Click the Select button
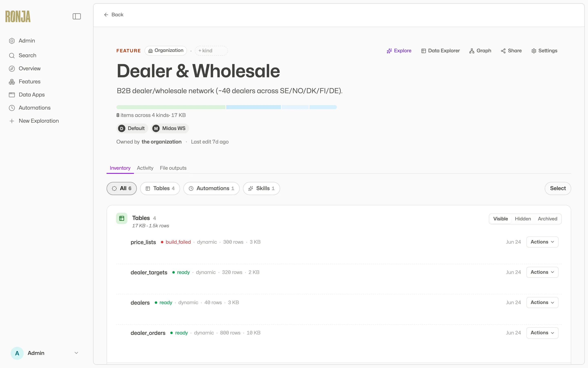Viewport: 588px width, 368px height. (x=558, y=188)
